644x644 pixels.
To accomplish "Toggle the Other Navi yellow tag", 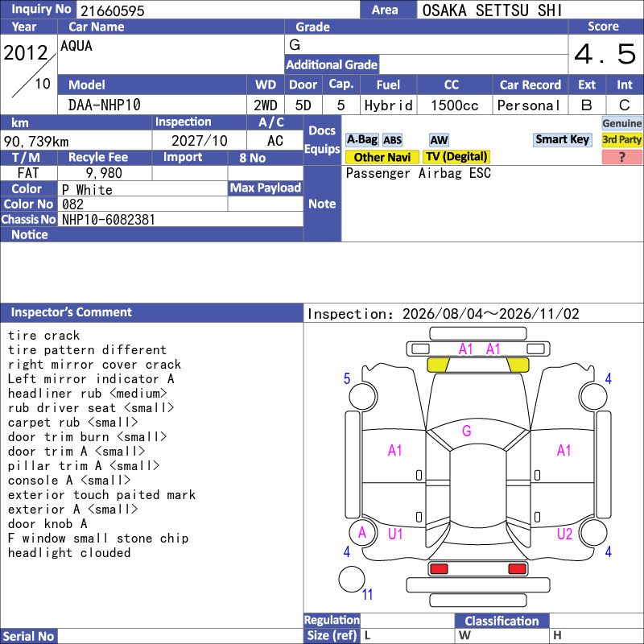I will click(382, 157).
